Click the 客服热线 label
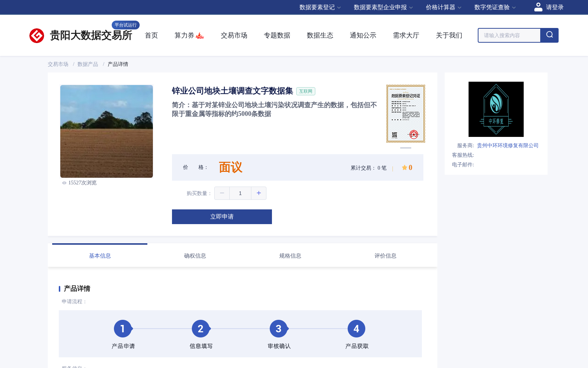Image resolution: width=588 pixels, height=368 pixels. (463, 155)
